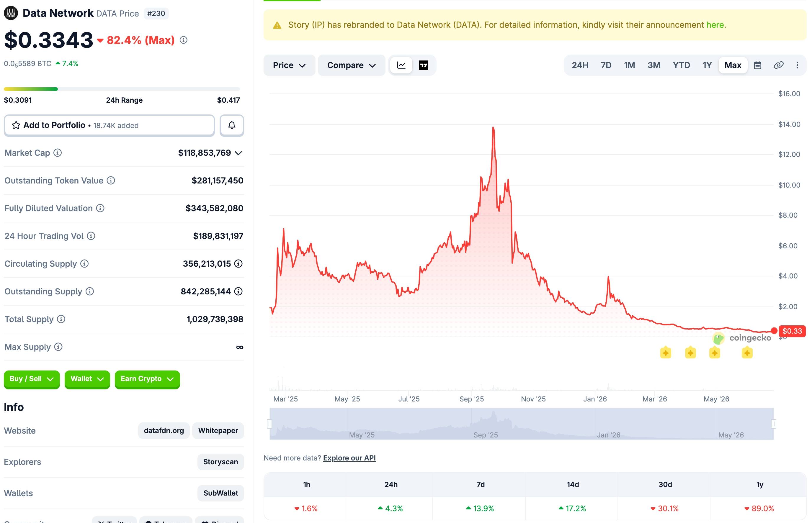The width and height of the screenshot is (812, 523).
Task: Click the 30d value 30.1%
Action: click(x=664, y=508)
